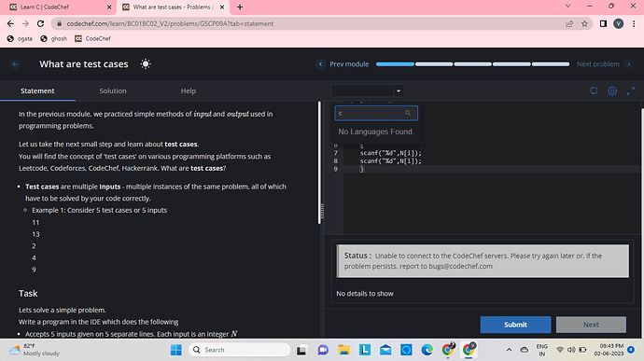The image size is (644, 361).
Task: Switch to the Statement tab
Action: pos(37,90)
